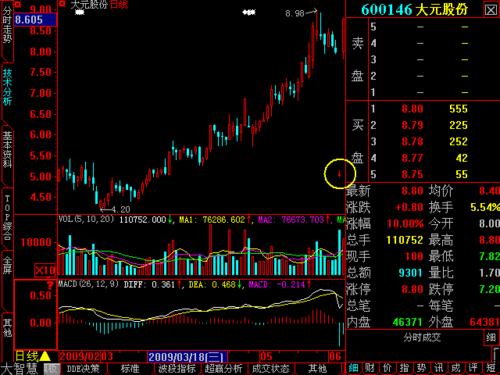Click the 8.605 cursor price box
Image resolution: width=500 pixels, height=375 pixels.
click(x=35, y=20)
